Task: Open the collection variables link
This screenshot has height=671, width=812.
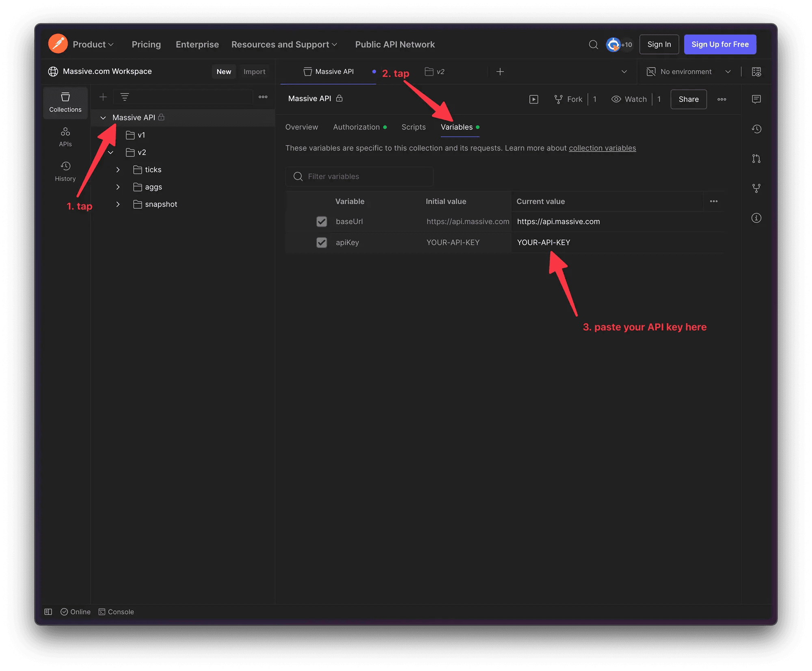Action: pos(602,148)
